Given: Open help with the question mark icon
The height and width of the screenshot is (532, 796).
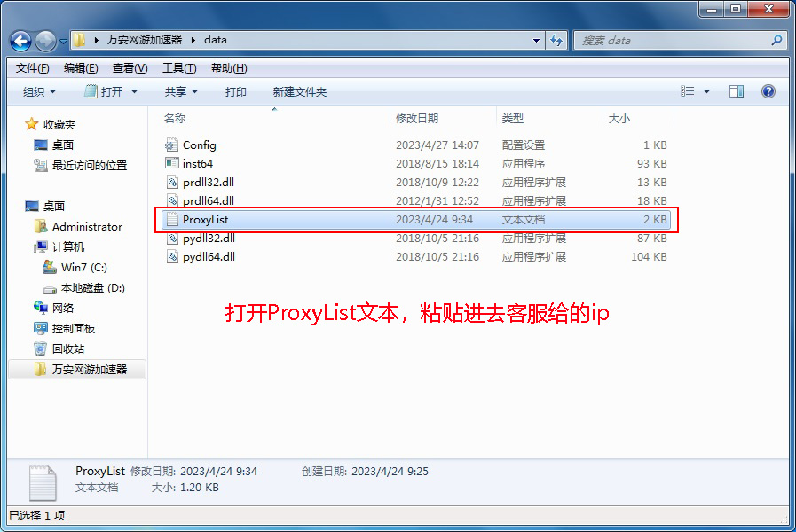Looking at the screenshot, I should (x=768, y=91).
